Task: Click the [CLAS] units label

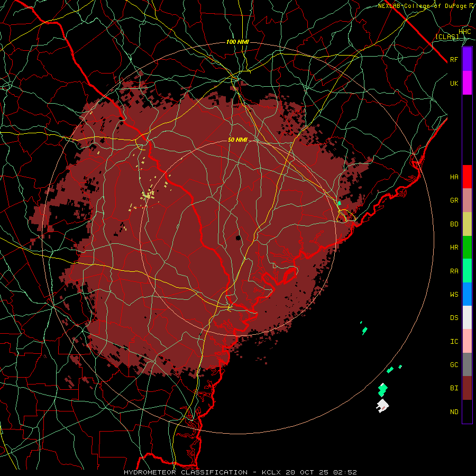Action: pyautogui.click(x=447, y=36)
